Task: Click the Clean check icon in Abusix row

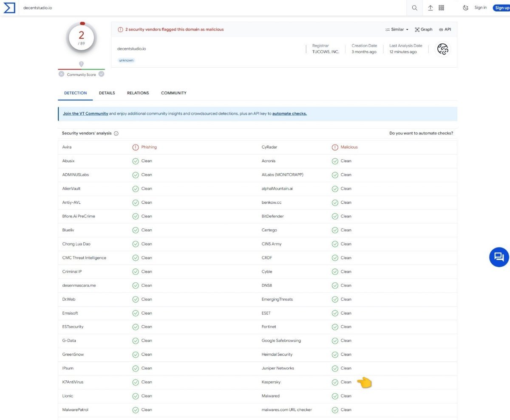Action: [x=136, y=161]
